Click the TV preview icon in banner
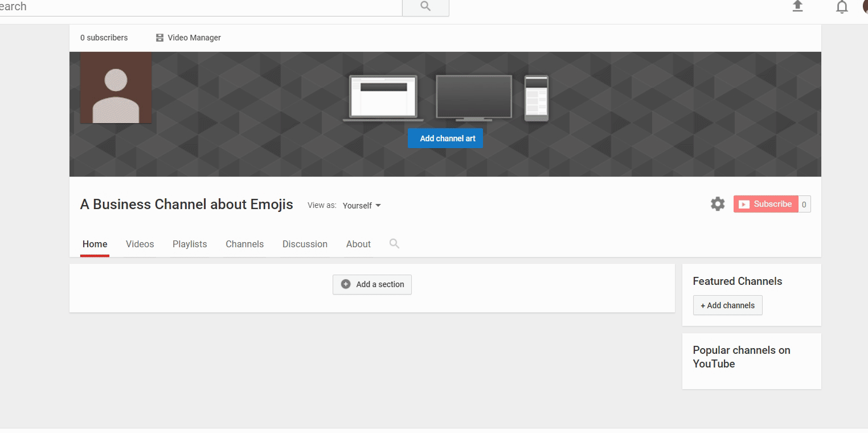This screenshot has height=433, width=868. tap(474, 98)
